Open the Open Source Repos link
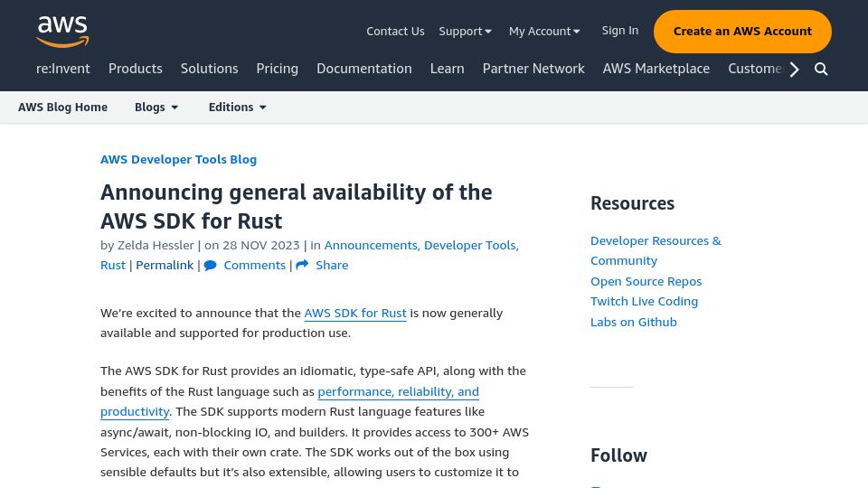 (x=646, y=282)
